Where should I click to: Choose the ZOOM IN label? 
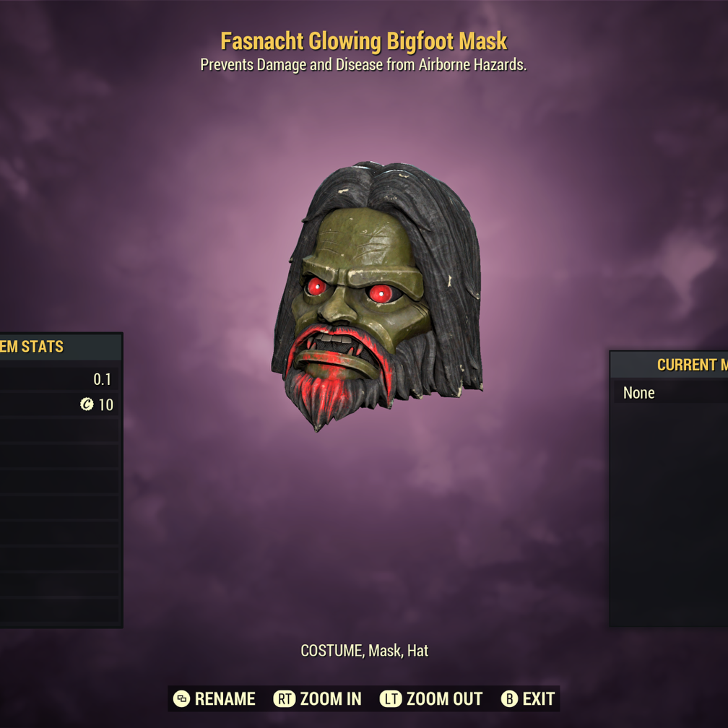click(331, 699)
